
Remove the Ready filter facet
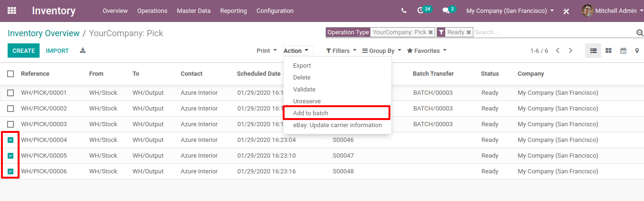[469, 32]
